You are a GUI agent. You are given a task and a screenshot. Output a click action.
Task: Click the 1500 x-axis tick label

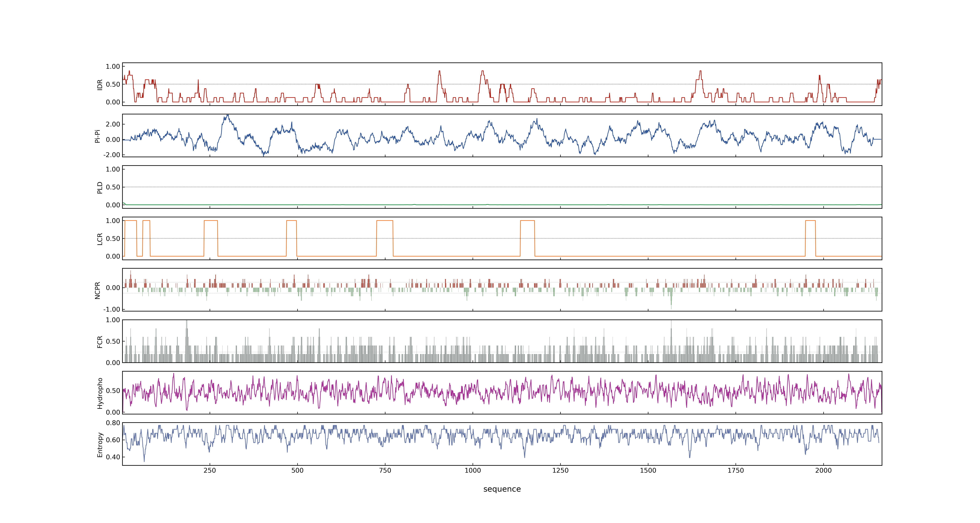(x=648, y=470)
